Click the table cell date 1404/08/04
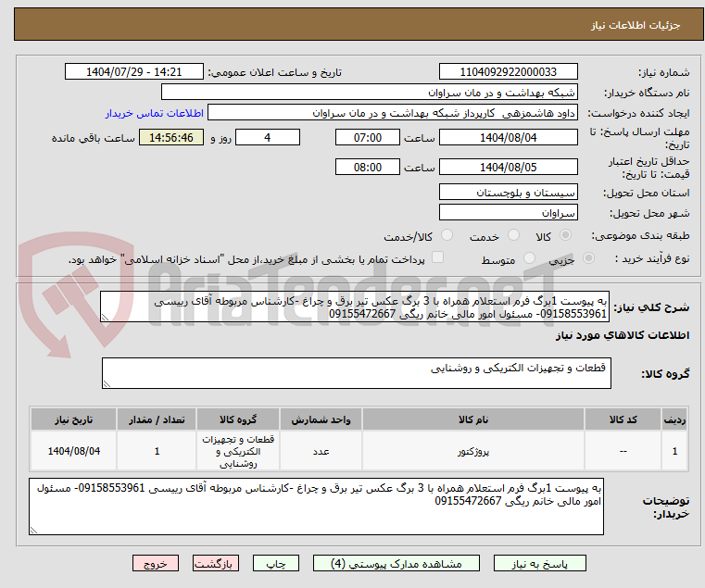 [x=74, y=451]
